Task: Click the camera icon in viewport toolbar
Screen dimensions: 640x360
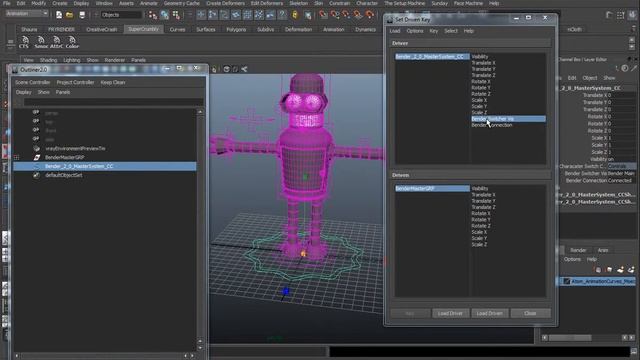Action: (227, 69)
